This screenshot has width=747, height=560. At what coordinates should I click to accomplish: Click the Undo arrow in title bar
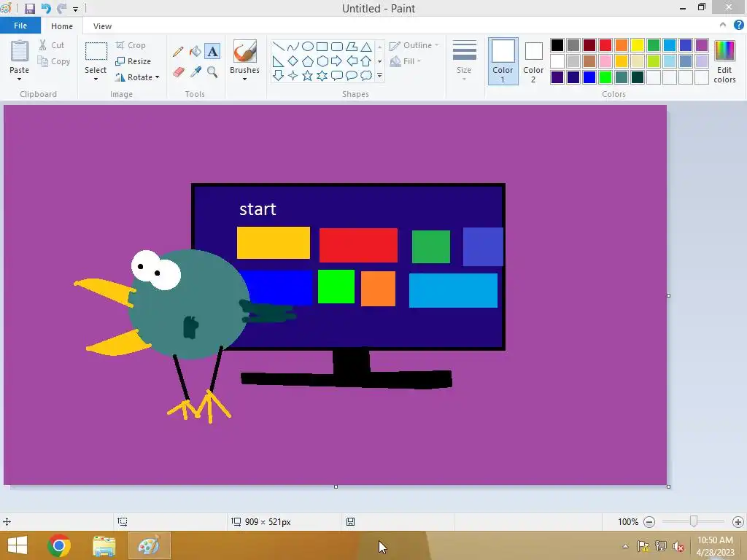(x=46, y=9)
